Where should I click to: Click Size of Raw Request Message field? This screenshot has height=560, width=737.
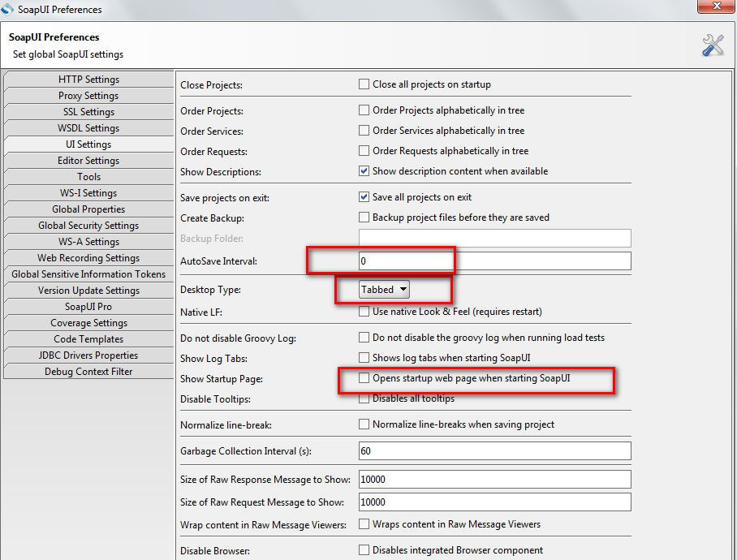pos(494,502)
